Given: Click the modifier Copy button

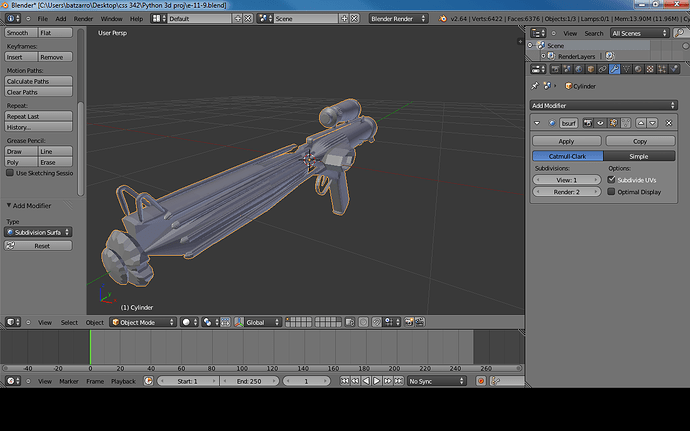Looking at the screenshot, I should pyautogui.click(x=640, y=141).
